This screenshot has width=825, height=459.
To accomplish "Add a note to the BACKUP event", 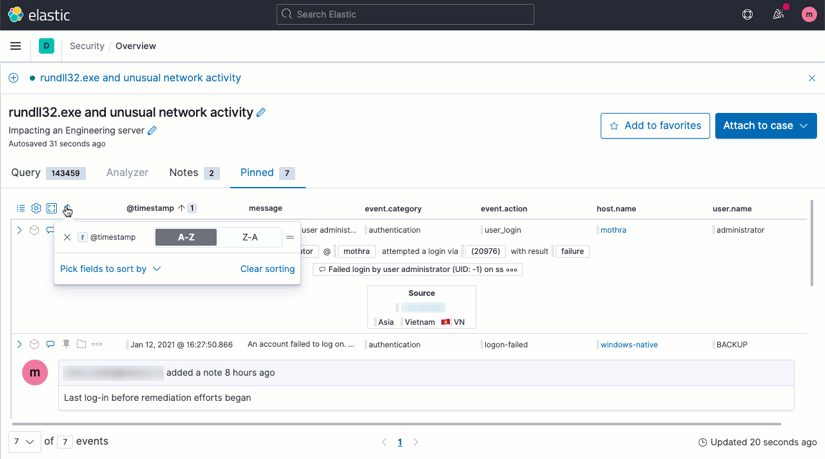I will tap(50, 344).
